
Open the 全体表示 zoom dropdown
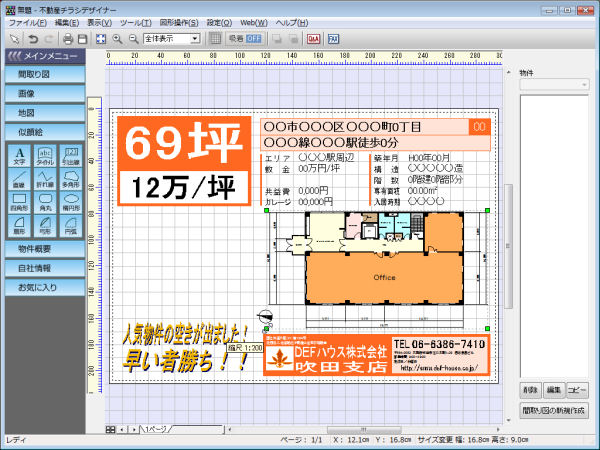point(194,38)
